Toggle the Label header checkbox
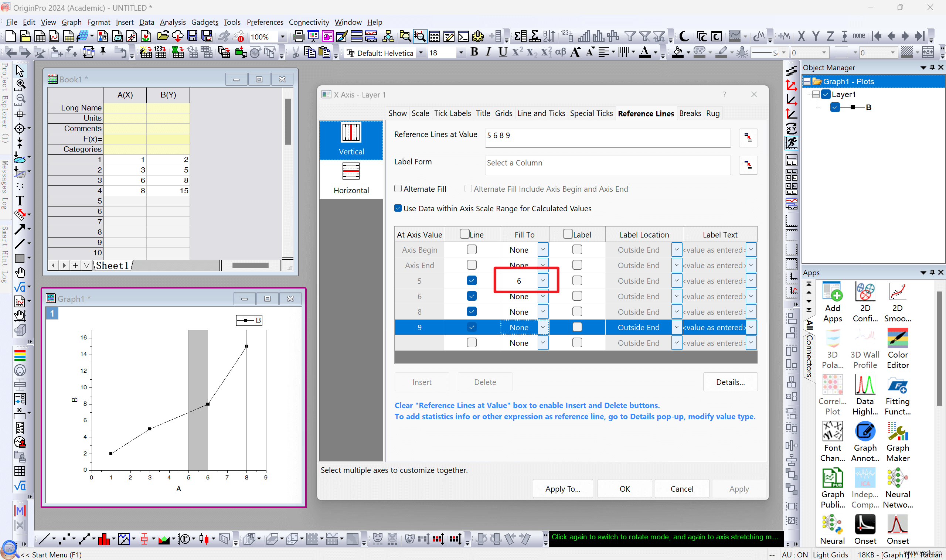Viewport: 946px width, 560px height. coord(567,234)
